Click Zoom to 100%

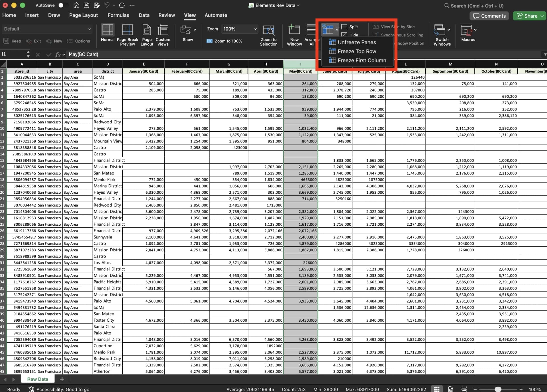[224, 41]
